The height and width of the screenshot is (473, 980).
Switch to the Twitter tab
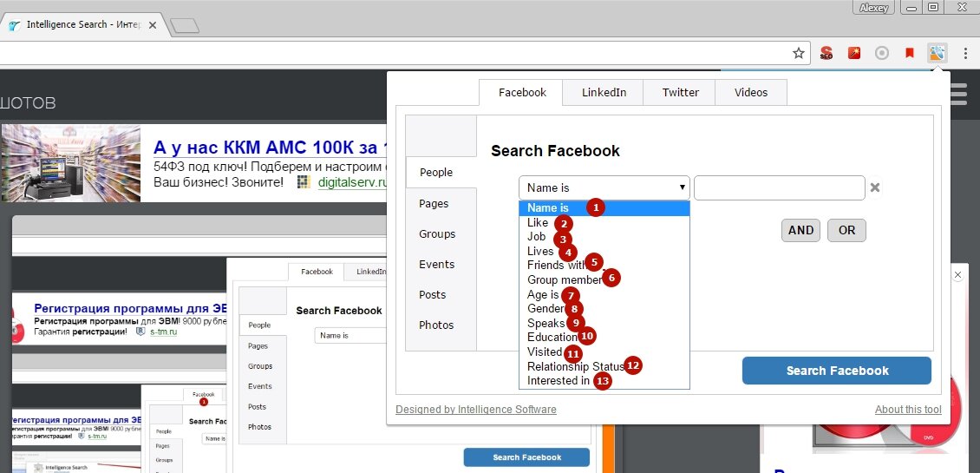(680, 93)
